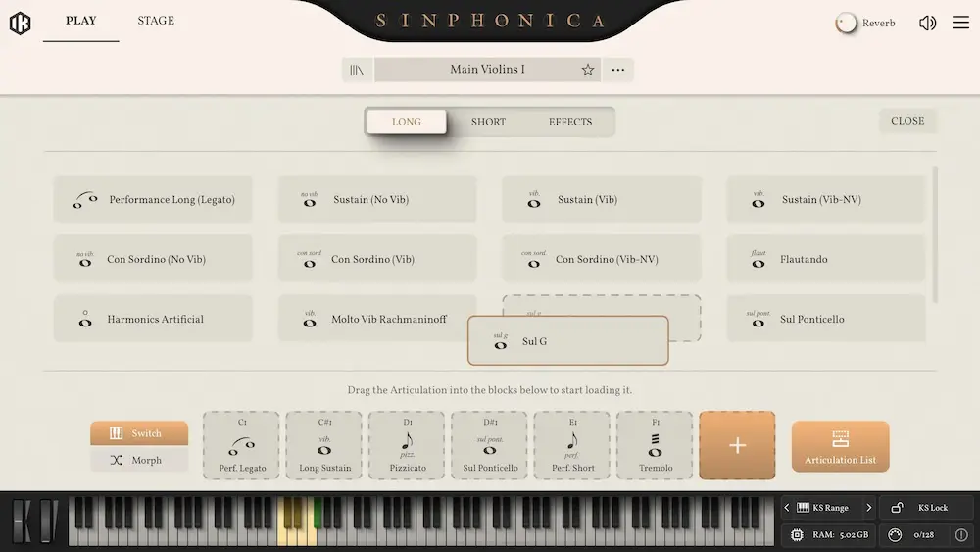
Task: Open the info icon in status bar
Action: pos(961,535)
